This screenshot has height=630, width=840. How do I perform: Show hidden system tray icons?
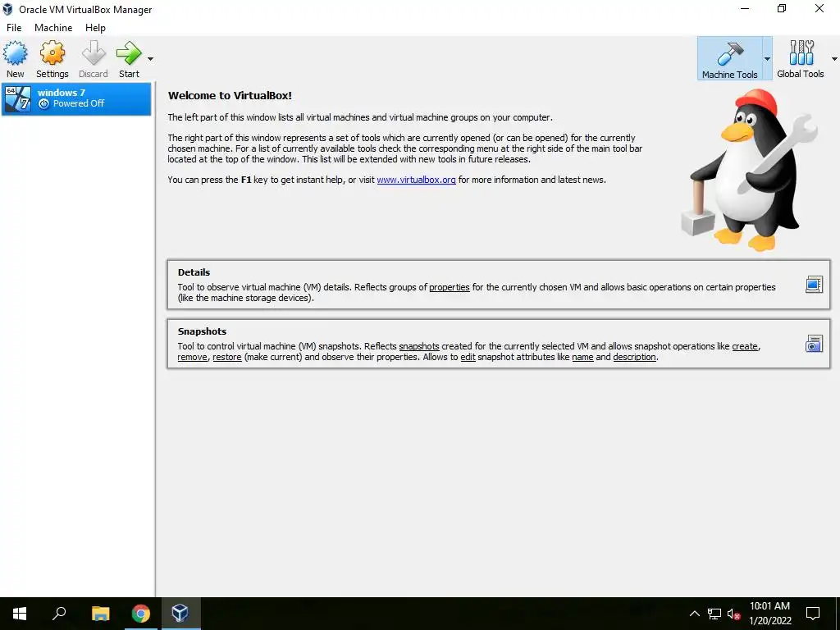[x=694, y=614]
